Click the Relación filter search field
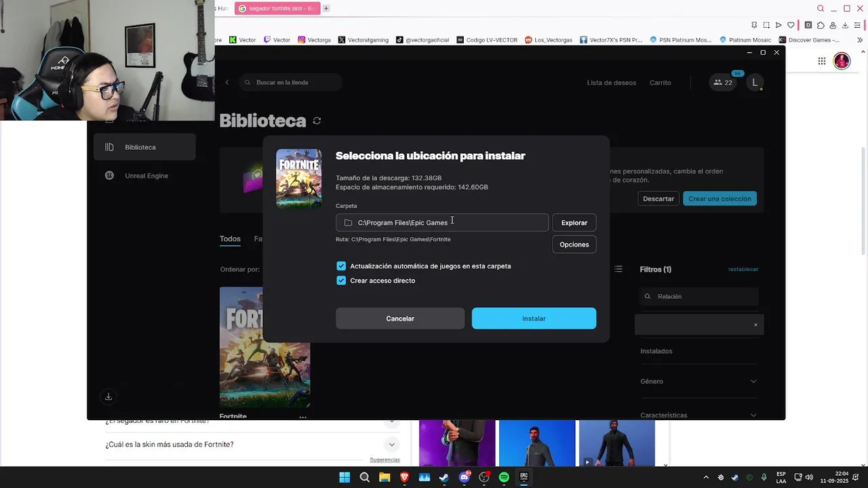The width and height of the screenshot is (868, 488). pos(699,296)
